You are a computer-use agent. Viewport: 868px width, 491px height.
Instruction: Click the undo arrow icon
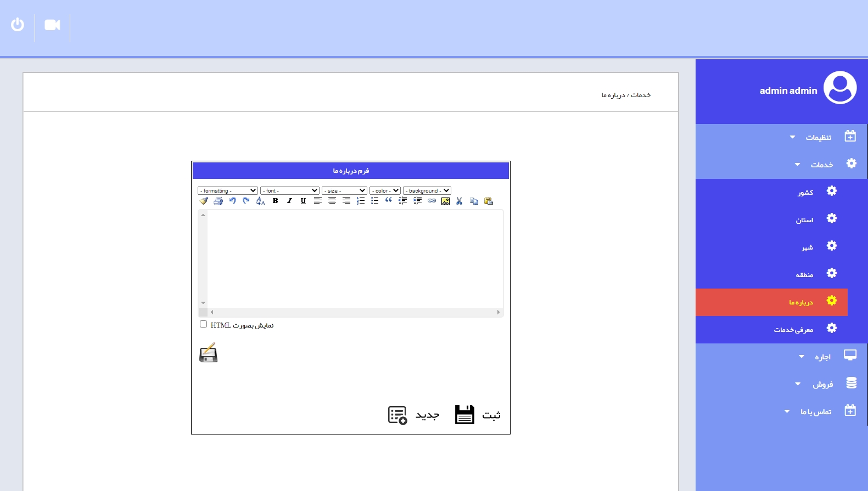pyautogui.click(x=232, y=201)
